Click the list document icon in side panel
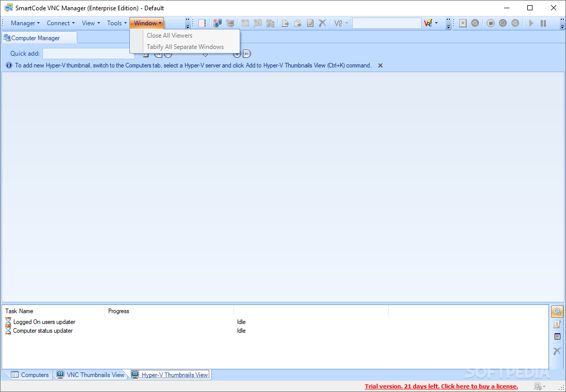 (x=557, y=337)
